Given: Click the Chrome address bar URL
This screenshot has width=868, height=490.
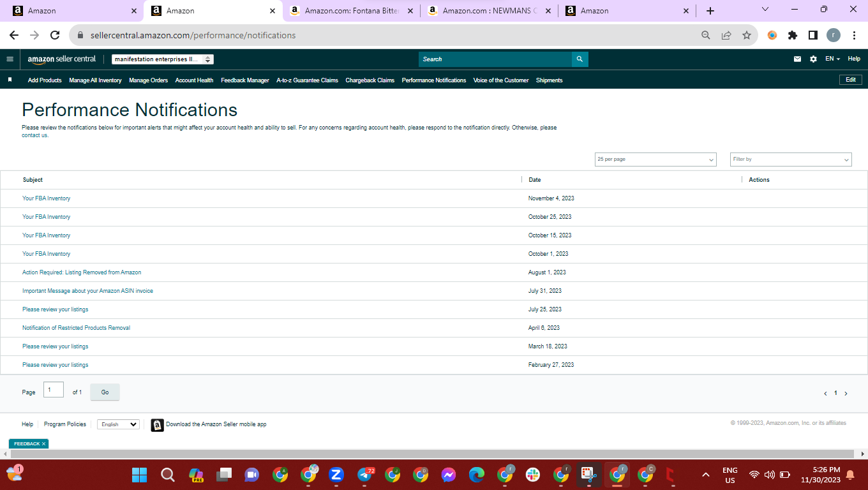Looking at the screenshot, I should tap(193, 36).
